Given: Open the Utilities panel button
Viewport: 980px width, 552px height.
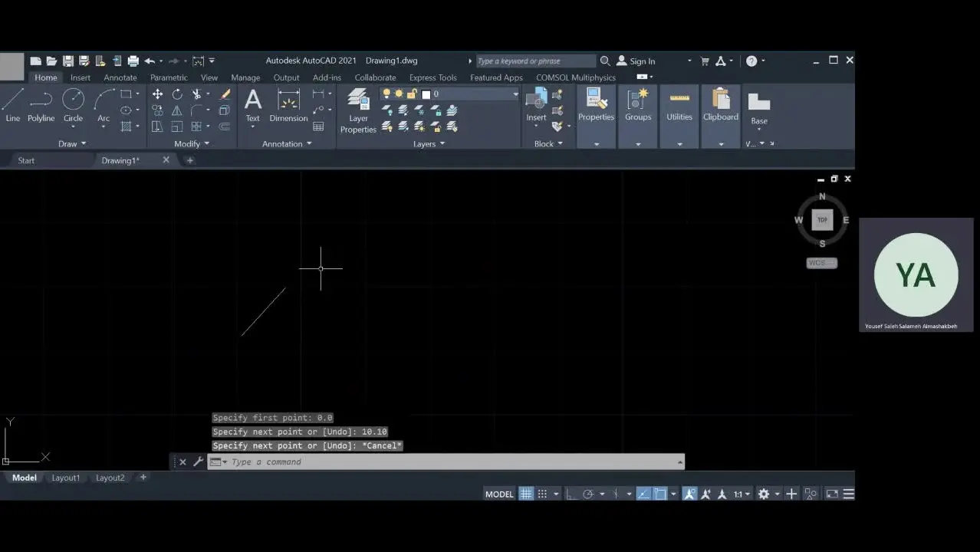Looking at the screenshot, I should (679, 105).
